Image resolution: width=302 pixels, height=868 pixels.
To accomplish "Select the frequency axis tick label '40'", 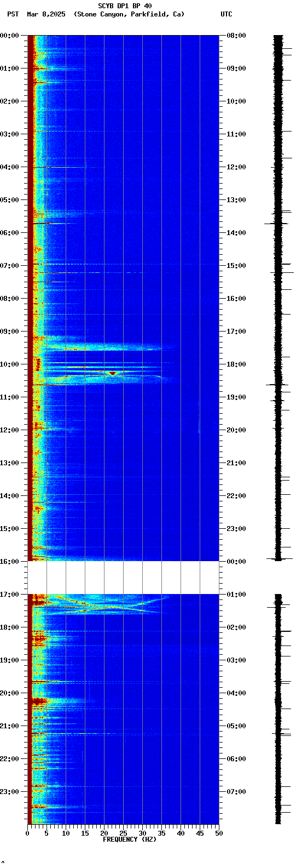I will [x=181, y=833].
